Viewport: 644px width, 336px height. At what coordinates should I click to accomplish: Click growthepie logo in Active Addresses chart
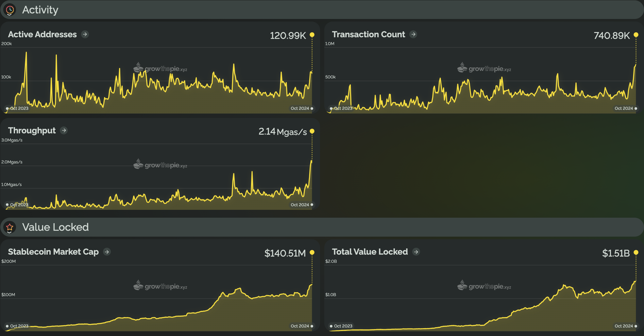click(160, 68)
